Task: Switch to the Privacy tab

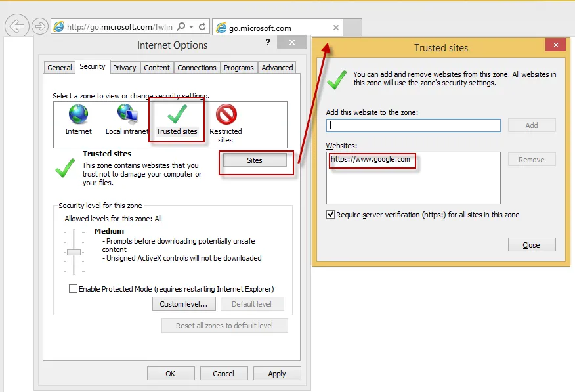Action: click(124, 68)
